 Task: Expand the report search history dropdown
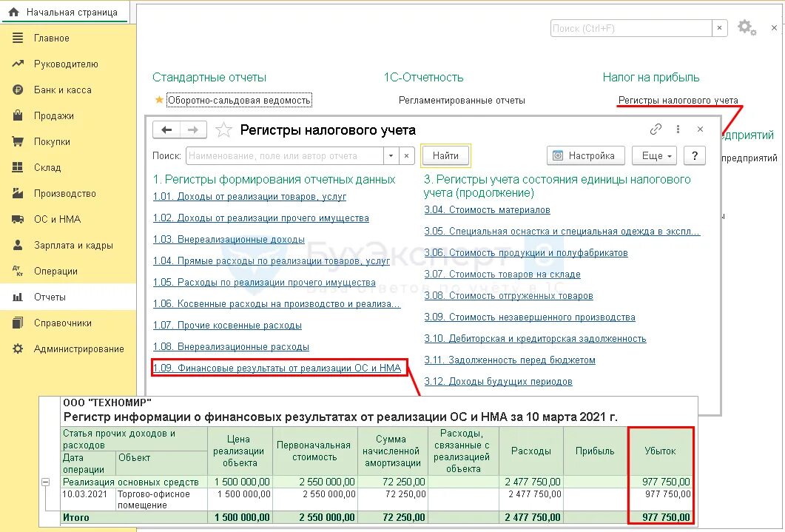(391, 155)
